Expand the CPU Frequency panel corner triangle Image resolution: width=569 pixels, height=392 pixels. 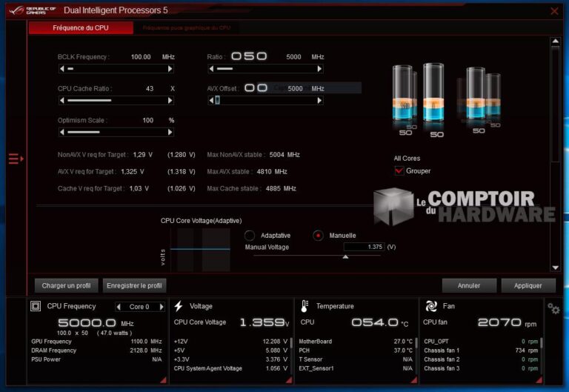pyautogui.click(x=163, y=380)
